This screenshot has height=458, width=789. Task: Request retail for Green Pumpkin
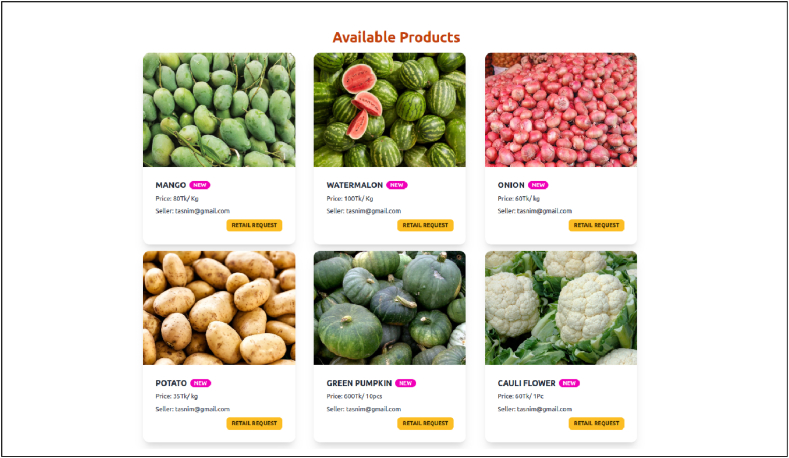(425, 423)
